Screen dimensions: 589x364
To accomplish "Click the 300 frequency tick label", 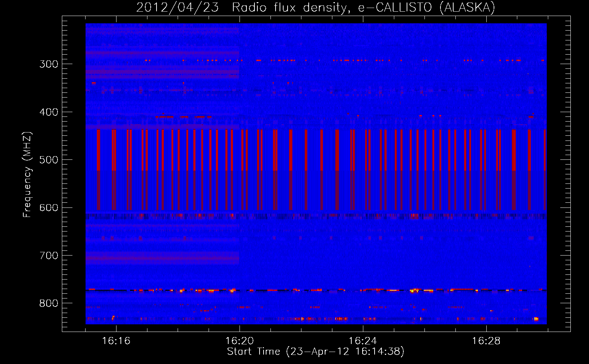I will (49, 64).
